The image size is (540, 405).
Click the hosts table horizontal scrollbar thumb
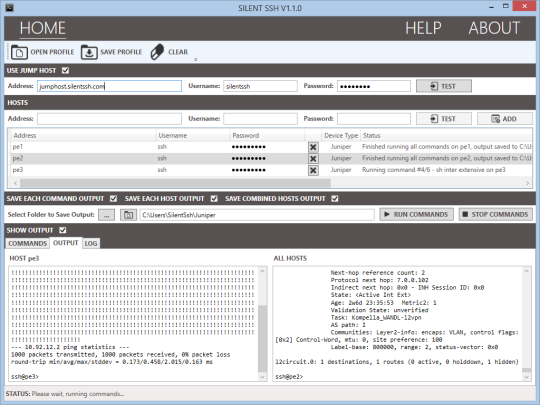tap(175, 183)
